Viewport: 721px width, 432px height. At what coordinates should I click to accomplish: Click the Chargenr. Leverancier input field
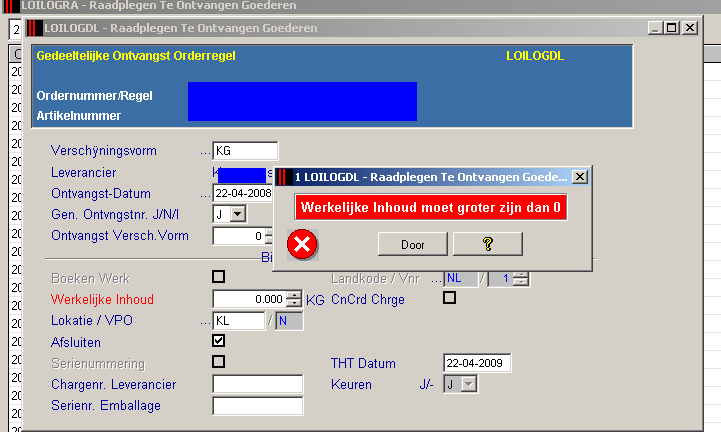[258, 384]
